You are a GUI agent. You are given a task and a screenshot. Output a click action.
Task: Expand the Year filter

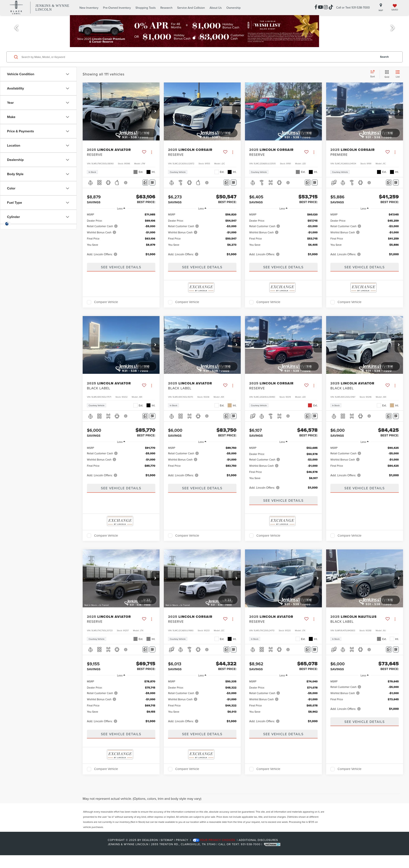pos(38,103)
